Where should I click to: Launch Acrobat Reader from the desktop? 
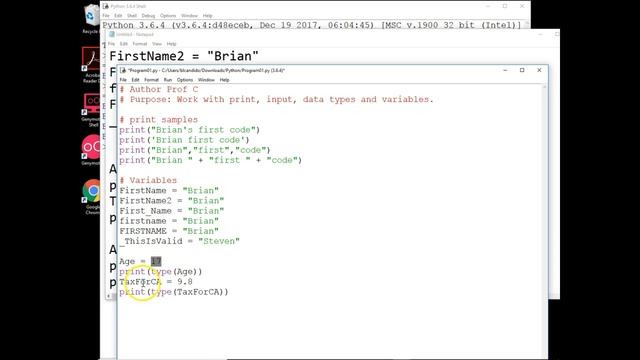point(91,64)
